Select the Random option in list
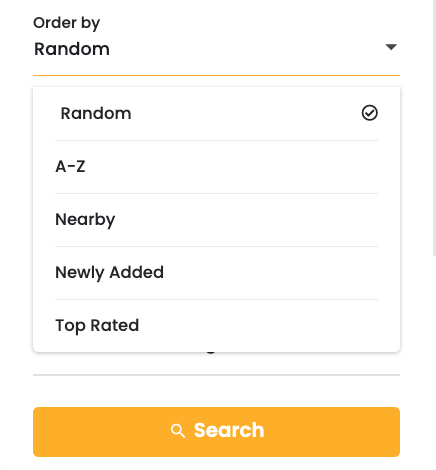436x470 pixels. 216,113
